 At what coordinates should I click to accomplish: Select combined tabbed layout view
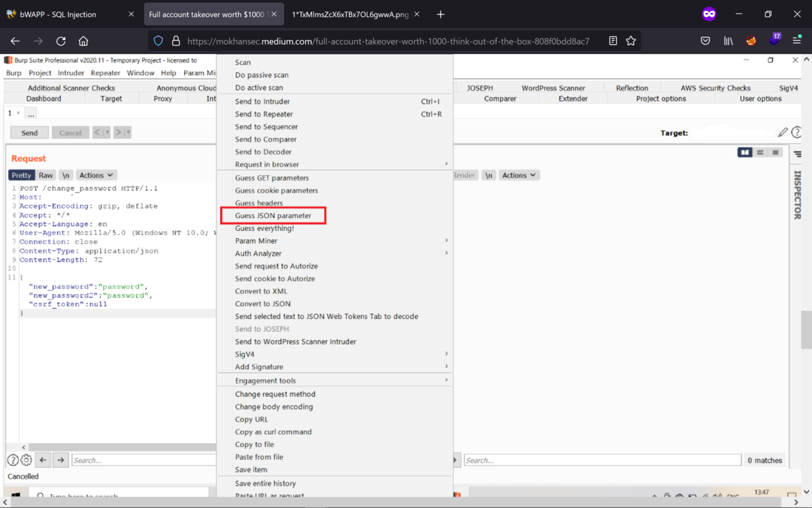pyautogui.click(x=775, y=152)
